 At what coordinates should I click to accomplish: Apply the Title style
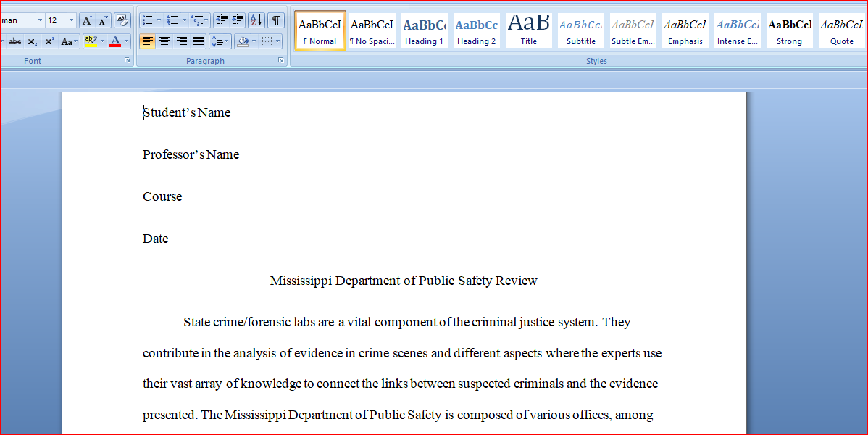pos(529,31)
